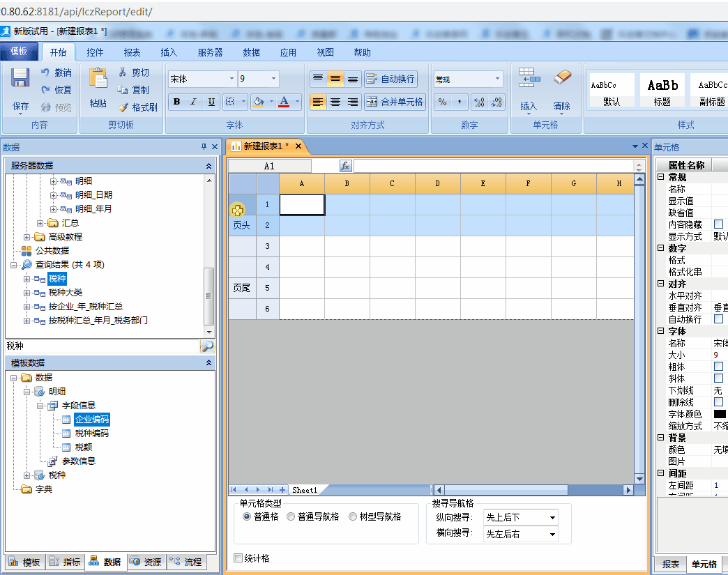Select the 普通导航格 radio button

[x=291, y=516]
